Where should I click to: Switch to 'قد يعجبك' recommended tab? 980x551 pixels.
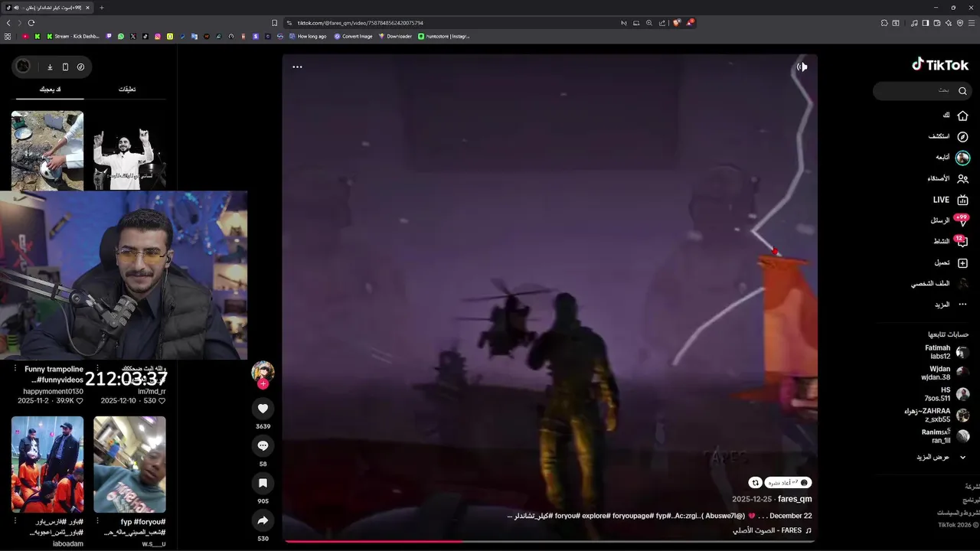coord(50,90)
